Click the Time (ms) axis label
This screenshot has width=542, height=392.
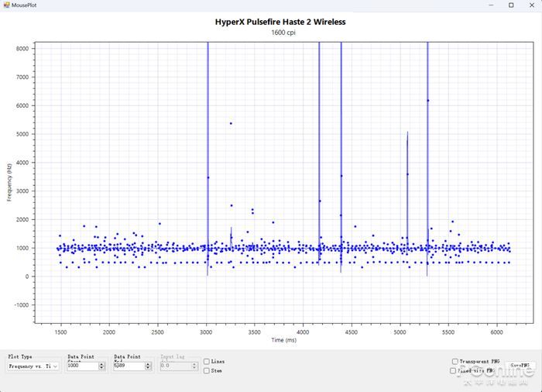pos(284,340)
